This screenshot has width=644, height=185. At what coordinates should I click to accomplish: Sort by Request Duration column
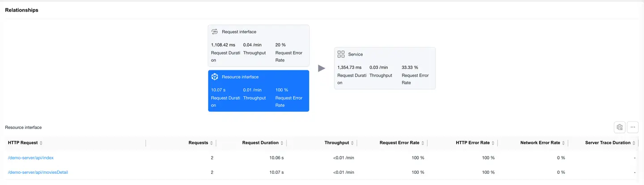[x=282, y=143]
